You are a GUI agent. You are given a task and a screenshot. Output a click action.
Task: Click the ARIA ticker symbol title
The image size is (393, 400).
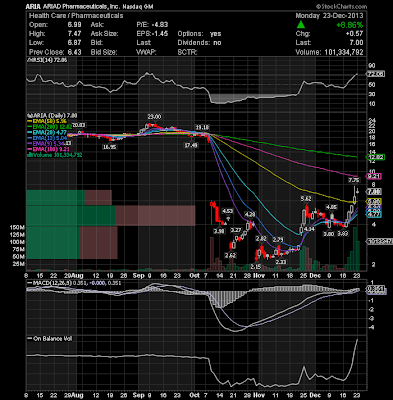point(33,7)
